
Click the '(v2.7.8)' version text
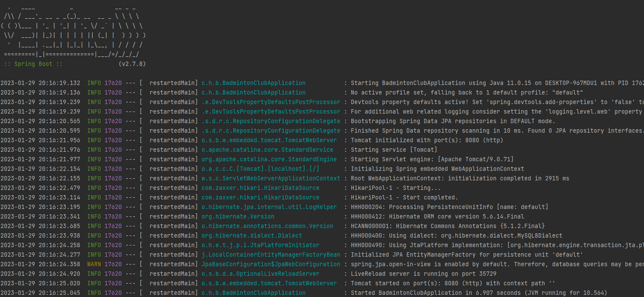tap(132, 64)
